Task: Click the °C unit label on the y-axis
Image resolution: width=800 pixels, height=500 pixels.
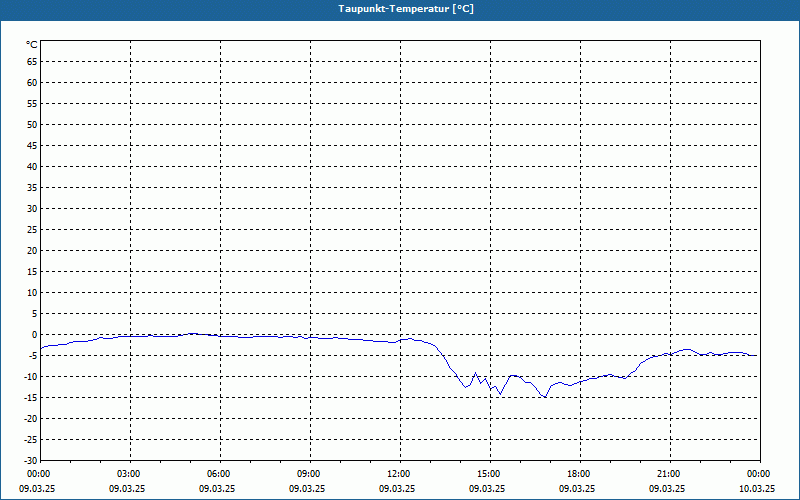Action: click(32, 45)
